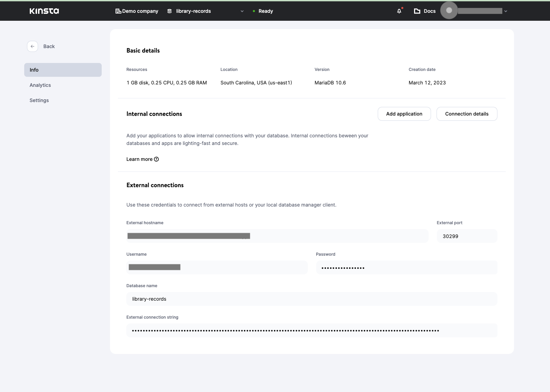Click the March 12, 2023 creation date
This screenshot has width=550, height=392.
click(x=427, y=83)
